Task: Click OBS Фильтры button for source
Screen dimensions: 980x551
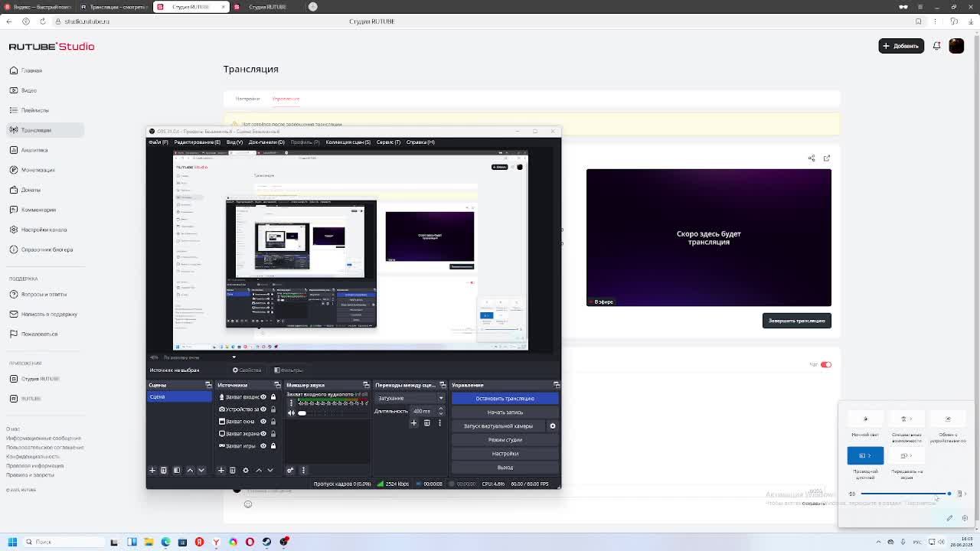Action: click(289, 370)
